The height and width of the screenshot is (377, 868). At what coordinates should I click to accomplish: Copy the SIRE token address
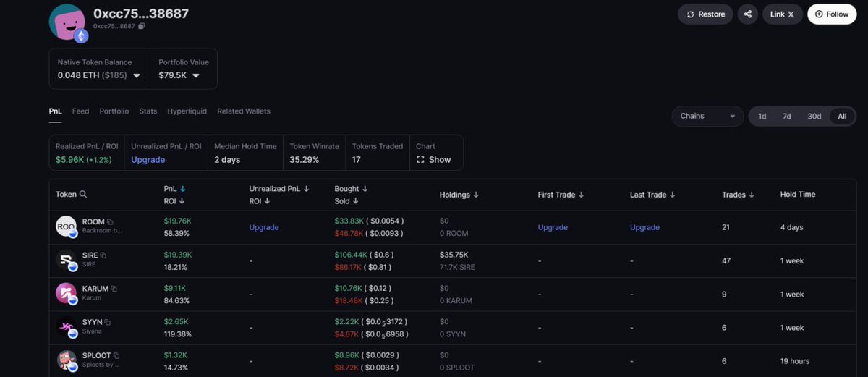tap(103, 255)
